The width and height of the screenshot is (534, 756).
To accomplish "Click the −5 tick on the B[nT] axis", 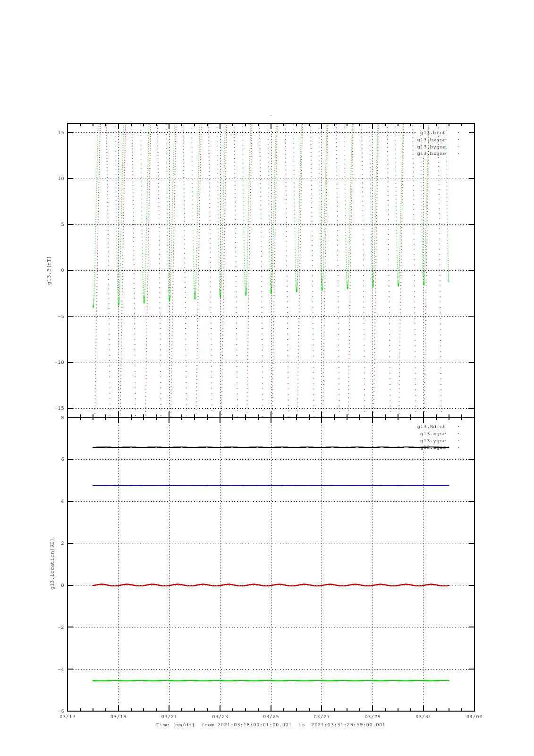I will (61, 317).
